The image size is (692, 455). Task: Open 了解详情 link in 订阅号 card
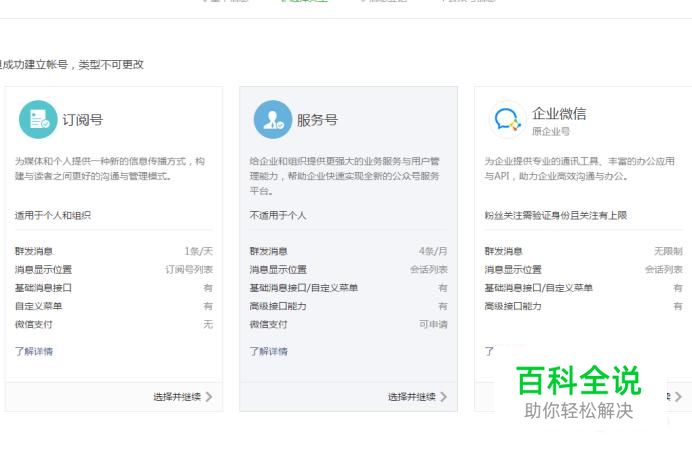[34, 351]
